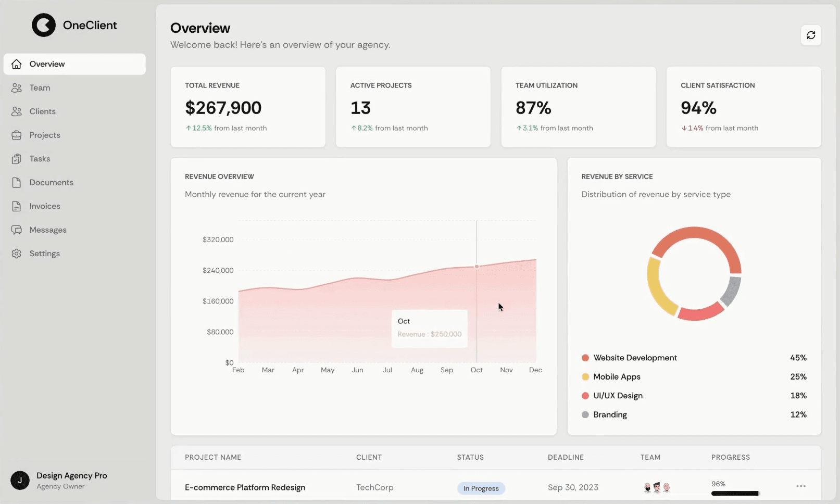Select the October point on the revenue chart
Screen dimensions: 840x504
tap(477, 266)
